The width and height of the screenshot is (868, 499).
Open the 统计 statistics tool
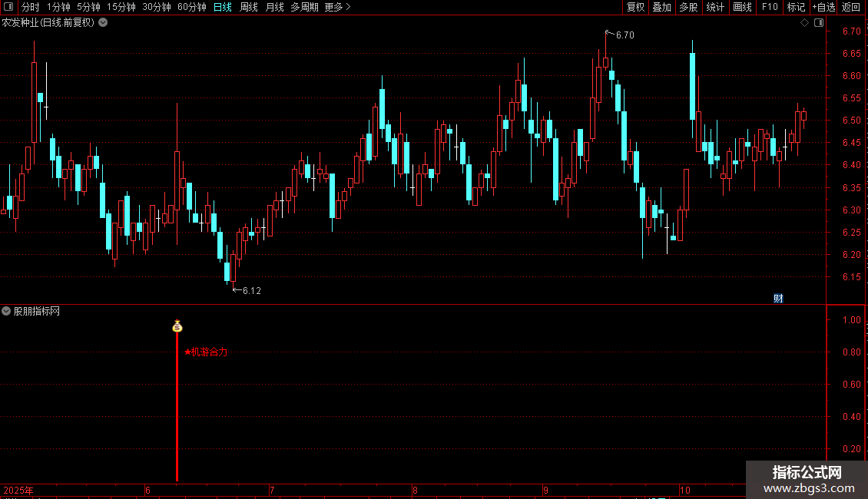(x=714, y=7)
